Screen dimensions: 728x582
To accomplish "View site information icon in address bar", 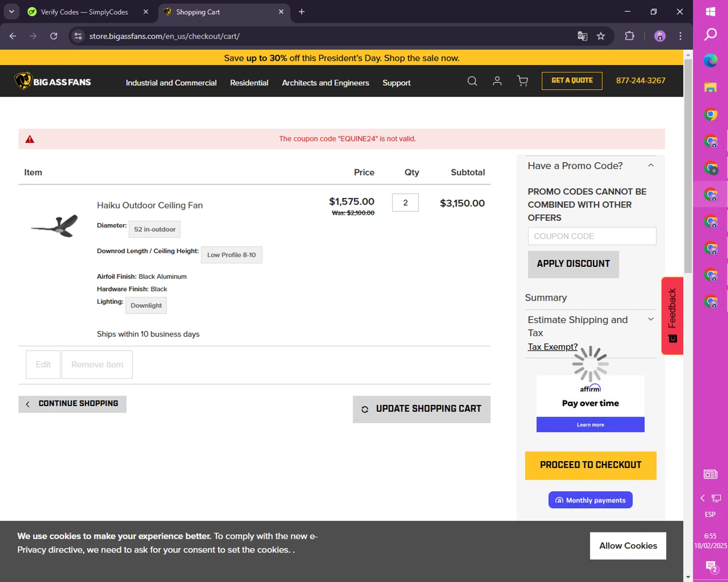I will (x=78, y=36).
